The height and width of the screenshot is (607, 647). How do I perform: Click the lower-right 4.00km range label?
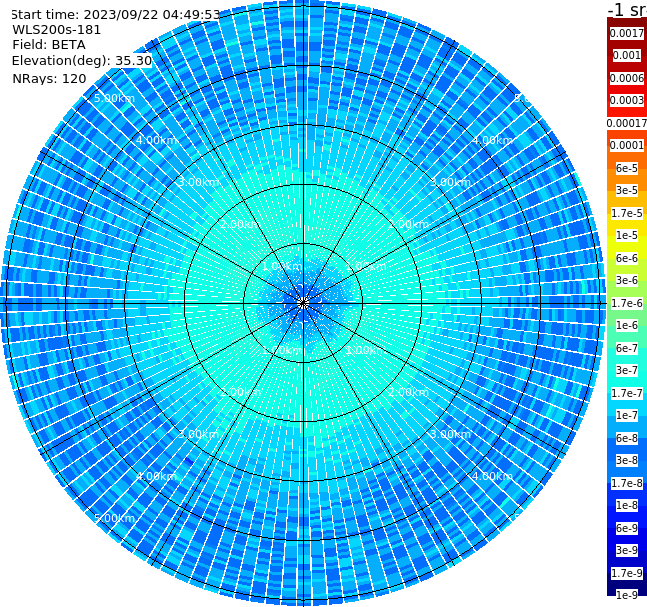click(x=492, y=476)
